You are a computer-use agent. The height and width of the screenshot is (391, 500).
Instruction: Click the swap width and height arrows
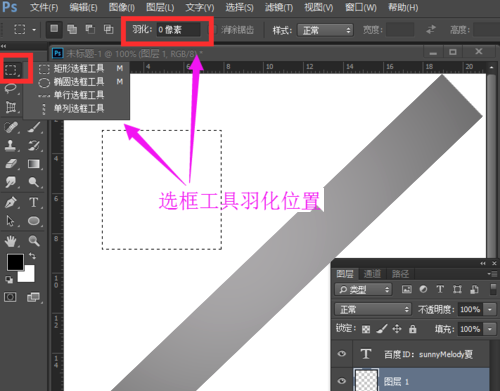point(431,30)
